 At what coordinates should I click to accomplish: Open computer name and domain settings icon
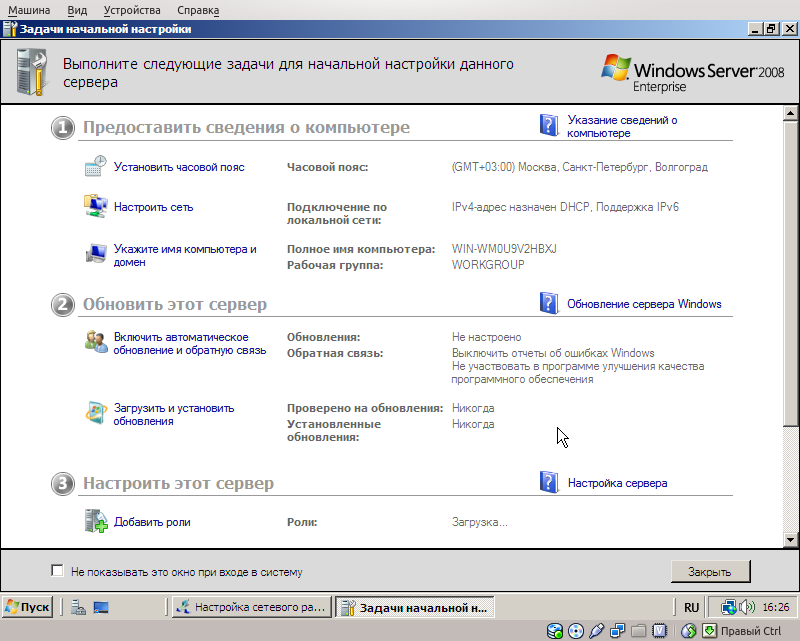[98, 250]
